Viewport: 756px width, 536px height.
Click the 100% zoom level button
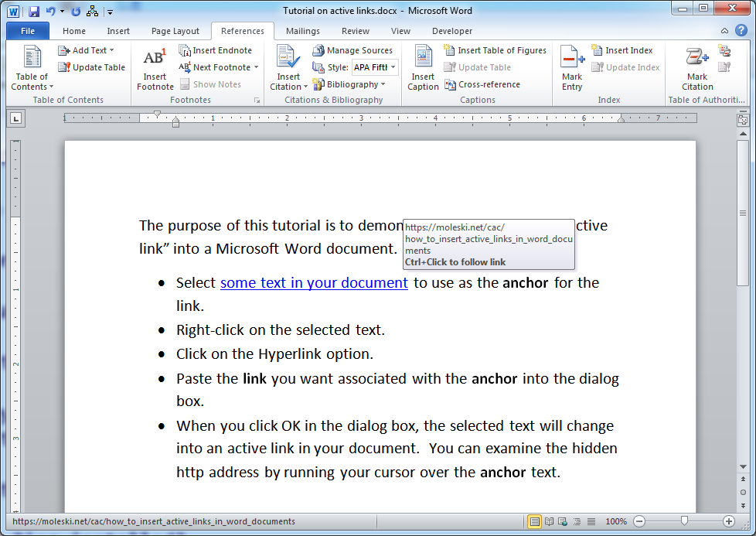point(616,521)
